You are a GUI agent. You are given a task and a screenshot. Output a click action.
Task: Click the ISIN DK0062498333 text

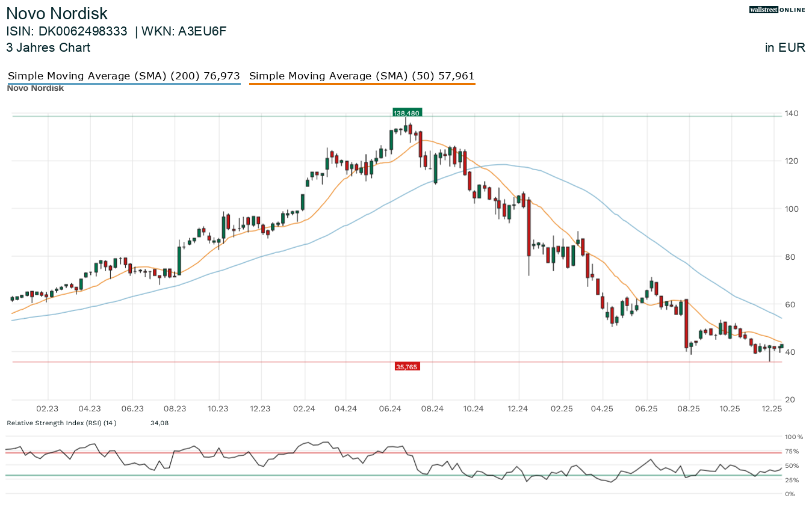point(67,32)
